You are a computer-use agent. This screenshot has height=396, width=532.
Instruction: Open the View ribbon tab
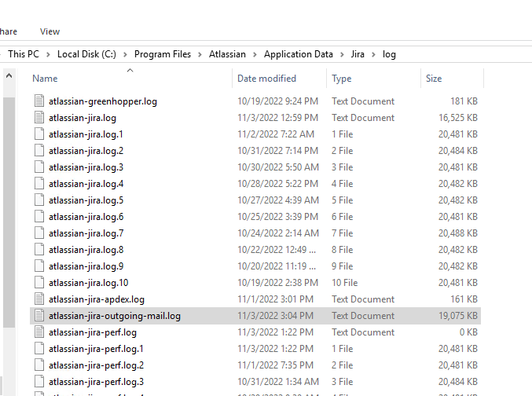(50, 31)
